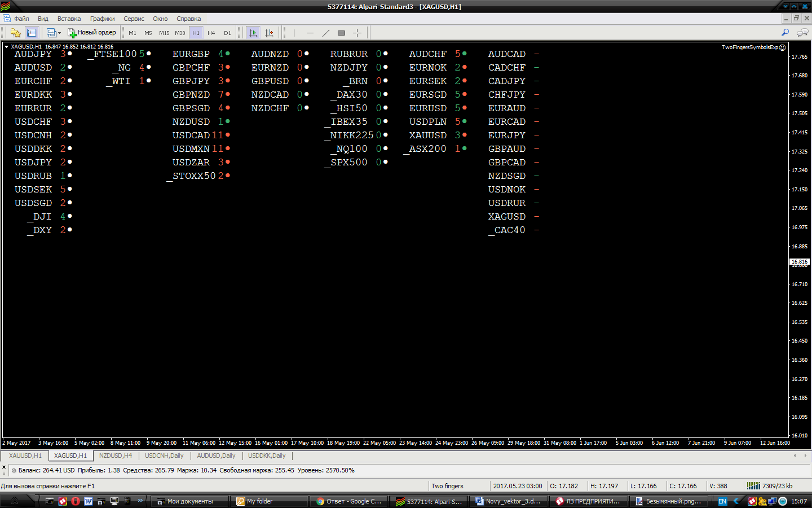
Task: Toggle chart shift icon
Action: point(269,33)
